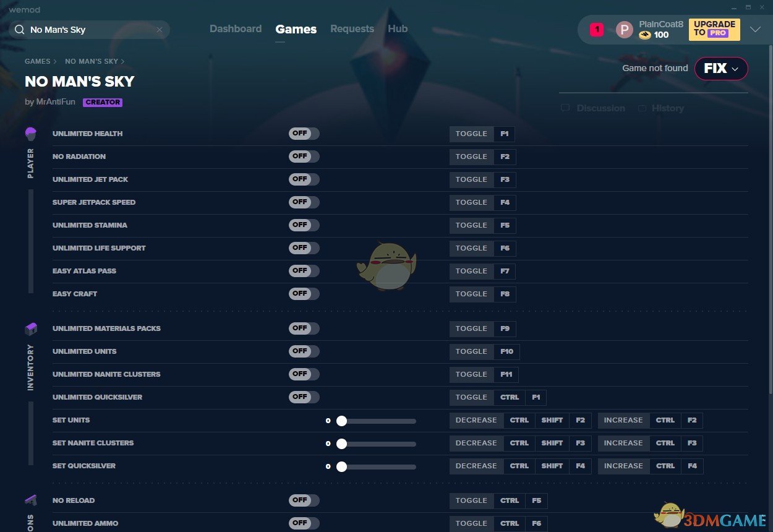Viewport: 773px width, 532px height.
Task: Toggle Unlimited Materials Packs switch
Action: pos(304,328)
